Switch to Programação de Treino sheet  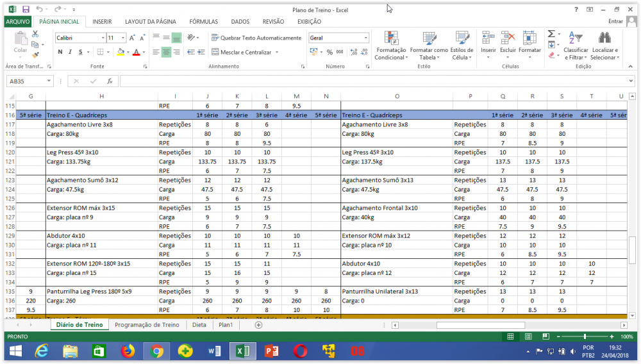[x=147, y=325]
